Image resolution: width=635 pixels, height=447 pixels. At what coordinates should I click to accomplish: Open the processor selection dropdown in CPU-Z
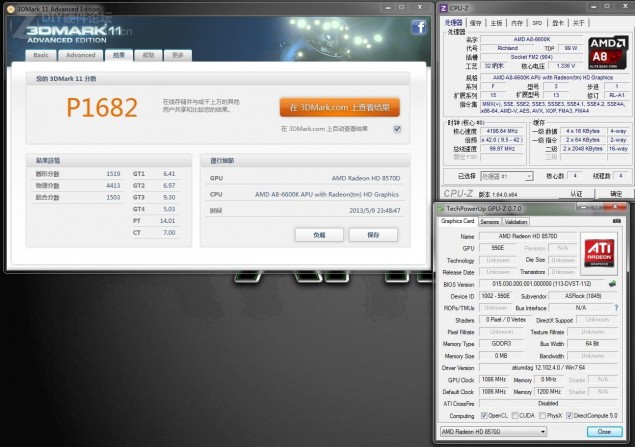point(507,176)
